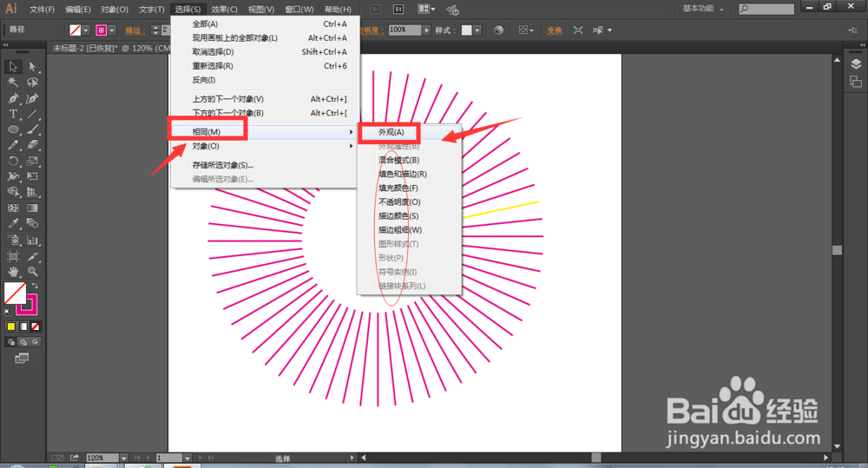Set paint to Gradient mode
The height and width of the screenshot is (468, 868).
point(23,326)
